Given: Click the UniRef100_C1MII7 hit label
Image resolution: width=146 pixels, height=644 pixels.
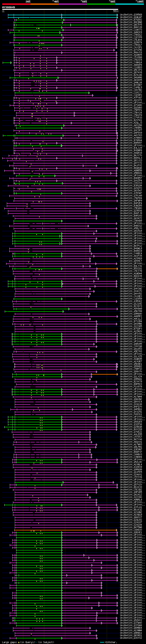Looking at the screenshot, I should tap(131, 93).
